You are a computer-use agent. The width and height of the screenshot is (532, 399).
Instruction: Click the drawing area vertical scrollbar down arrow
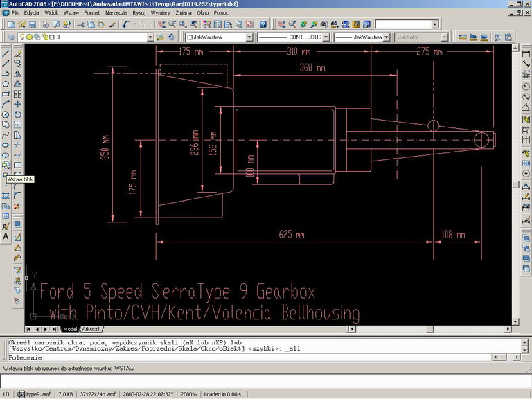click(x=515, y=321)
